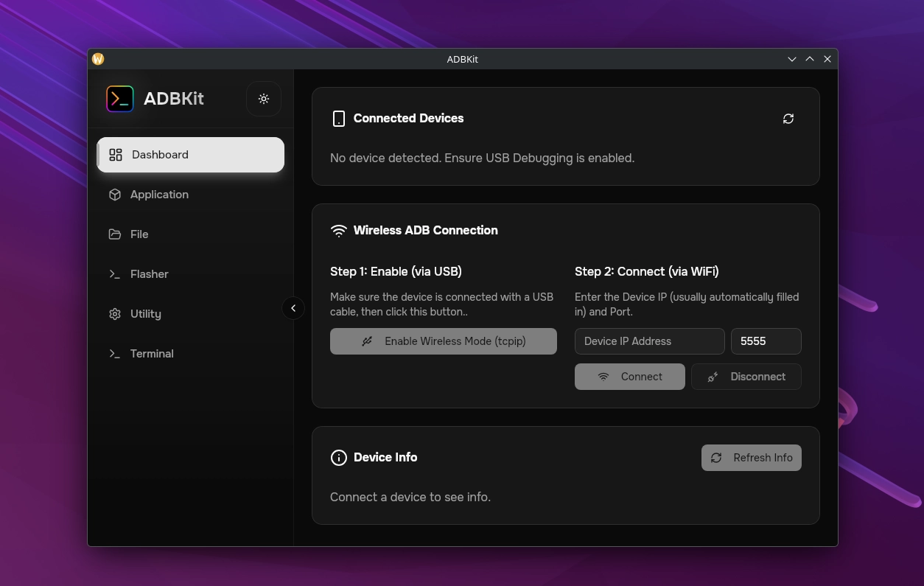Toggle the light theme sun button
Image resolution: width=924 pixels, height=586 pixels.
point(264,98)
